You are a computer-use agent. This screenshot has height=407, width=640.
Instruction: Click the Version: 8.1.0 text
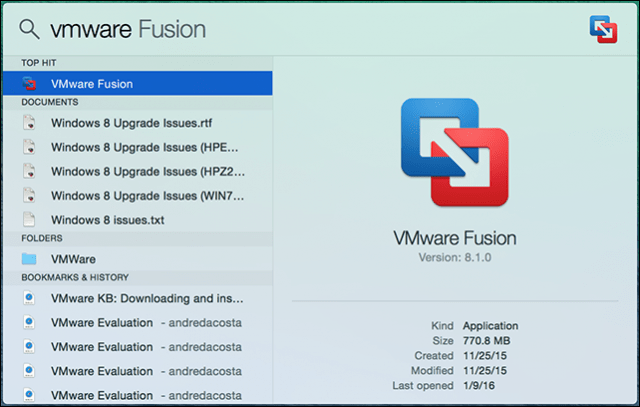pyautogui.click(x=455, y=258)
